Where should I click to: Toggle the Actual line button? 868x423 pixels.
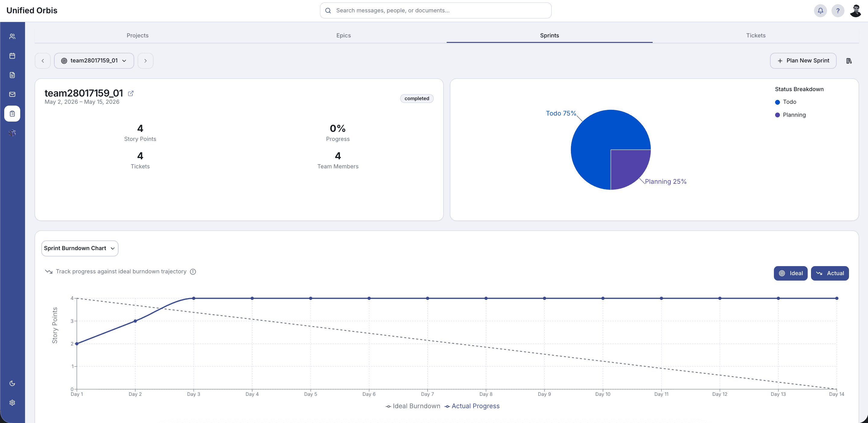coord(830,273)
